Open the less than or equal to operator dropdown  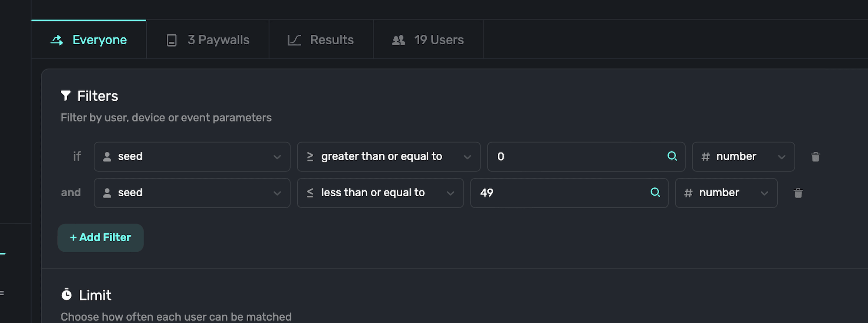coord(380,193)
